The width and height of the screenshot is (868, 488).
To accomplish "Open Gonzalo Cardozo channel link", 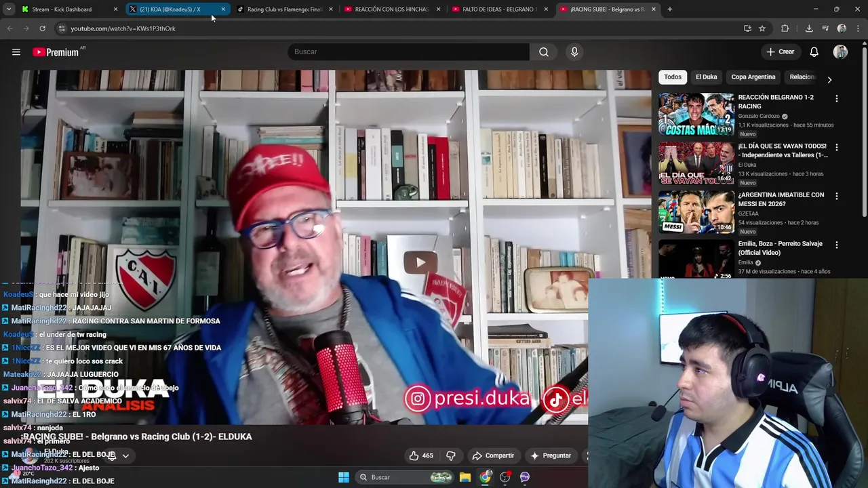I will [759, 116].
